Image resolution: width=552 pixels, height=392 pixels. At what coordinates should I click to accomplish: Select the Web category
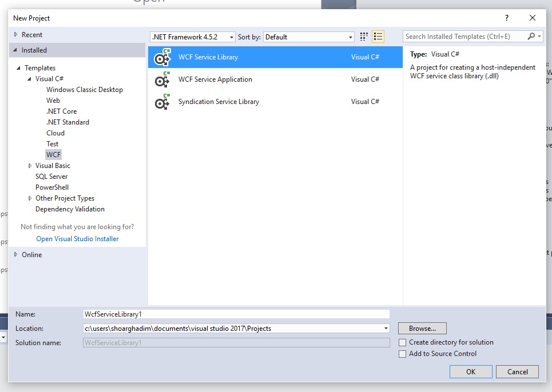(53, 101)
